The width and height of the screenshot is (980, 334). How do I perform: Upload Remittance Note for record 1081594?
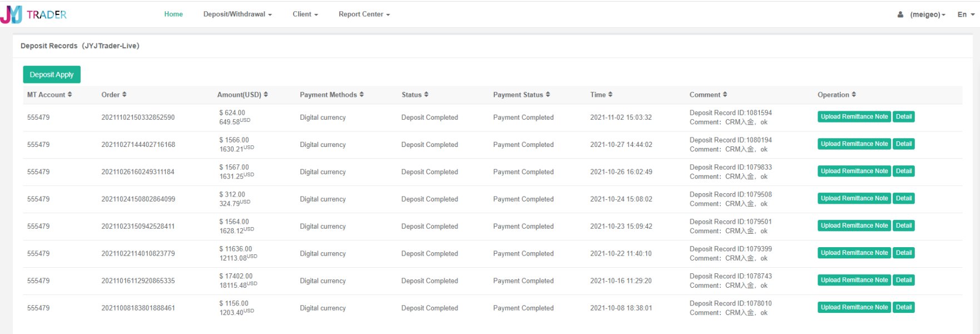tap(854, 117)
